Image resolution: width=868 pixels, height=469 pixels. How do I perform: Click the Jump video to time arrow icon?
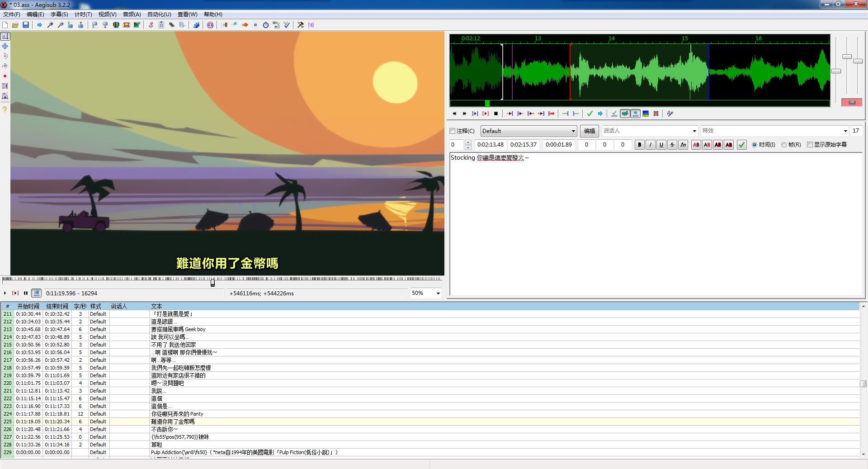coord(40,25)
